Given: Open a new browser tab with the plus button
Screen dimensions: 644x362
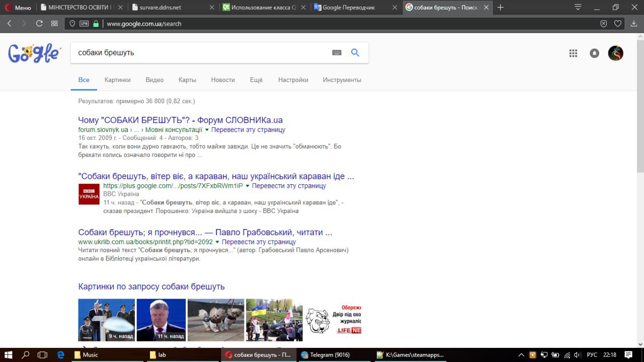Looking at the screenshot, I should click(500, 8).
